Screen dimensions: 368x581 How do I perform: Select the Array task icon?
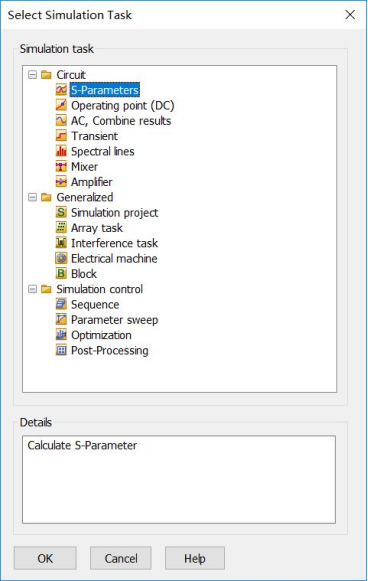(61, 228)
